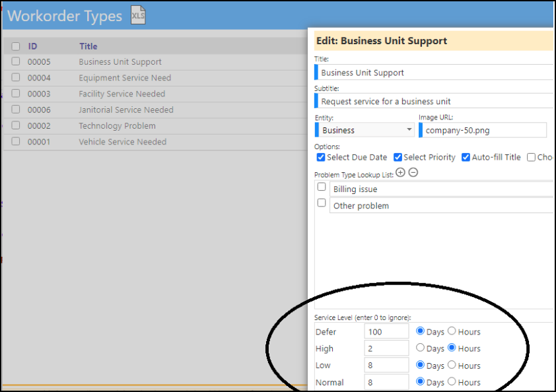Click the Low service level value field
This screenshot has width=556, height=392.
(x=386, y=366)
